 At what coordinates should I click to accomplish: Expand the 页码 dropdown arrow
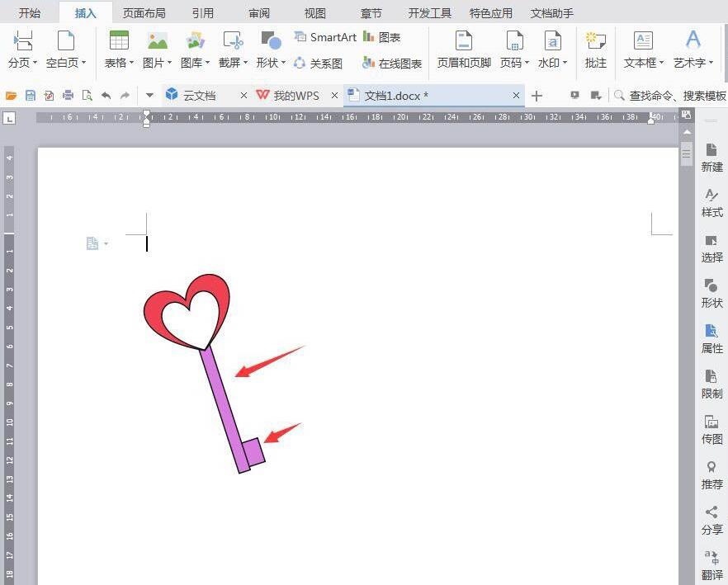point(527,62)
